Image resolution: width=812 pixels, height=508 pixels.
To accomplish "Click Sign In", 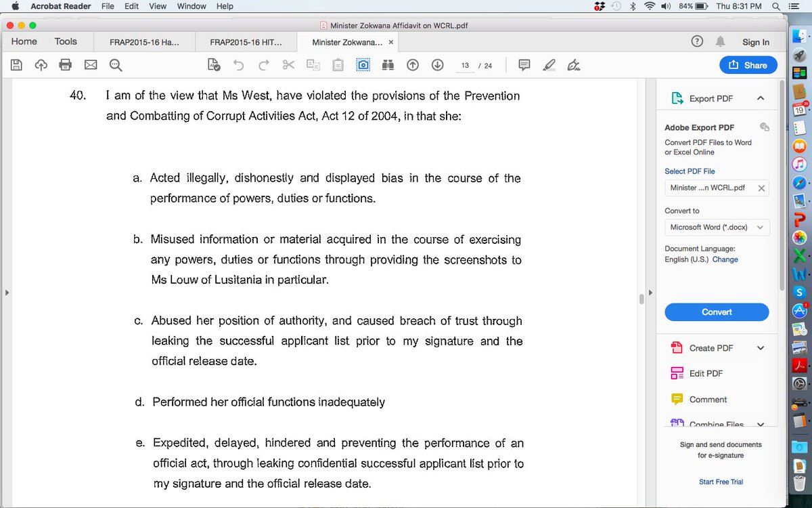I will click(756, 42).
